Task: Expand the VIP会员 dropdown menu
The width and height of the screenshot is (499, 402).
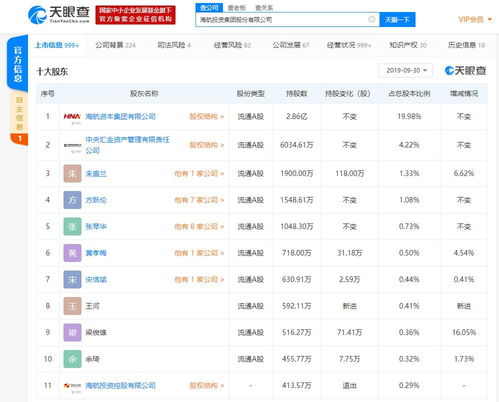Action: point(475,19)
